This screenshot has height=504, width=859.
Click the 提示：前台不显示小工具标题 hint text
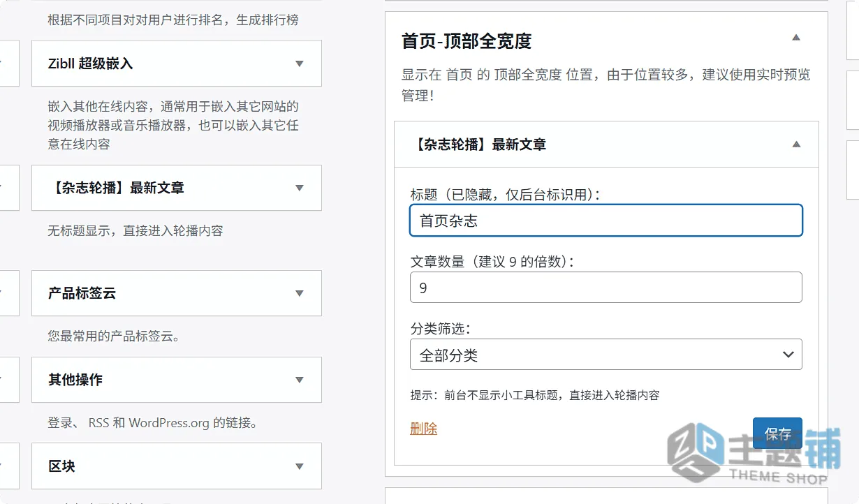pyautogui.click(x=535, y=395)
